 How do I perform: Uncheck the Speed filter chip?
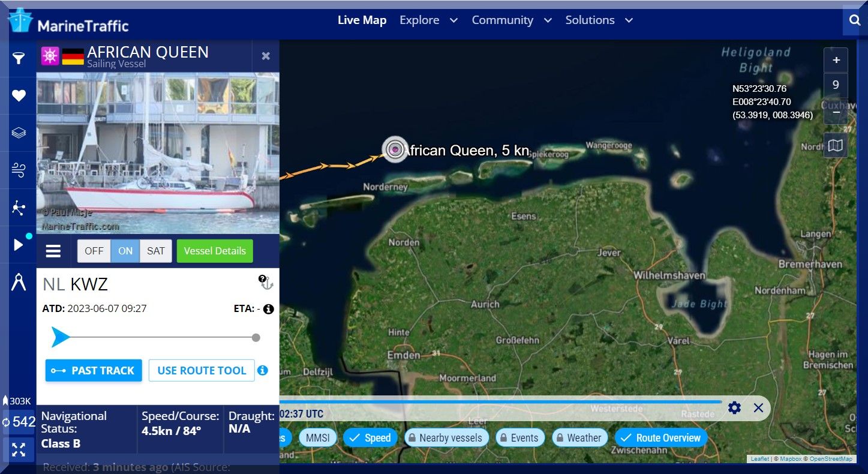click(x=370, y=438)
